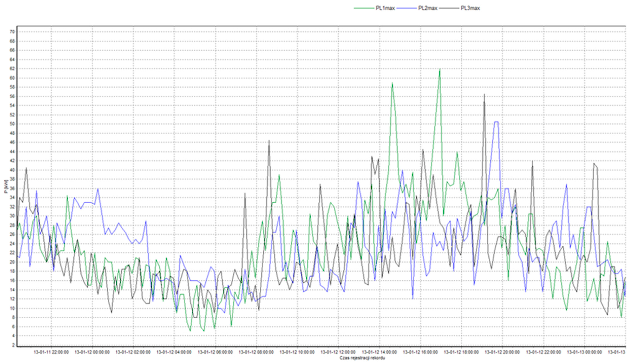
Task: Click the PL2max legend label
Action: 427,8
